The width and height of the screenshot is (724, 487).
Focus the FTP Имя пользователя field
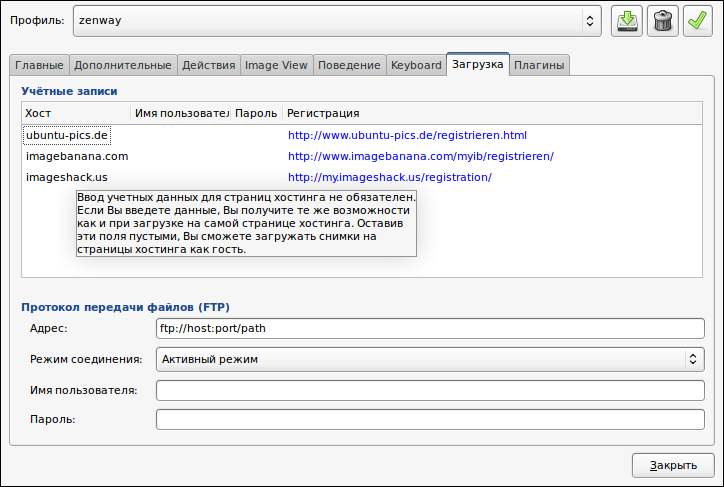click(430, 391)
